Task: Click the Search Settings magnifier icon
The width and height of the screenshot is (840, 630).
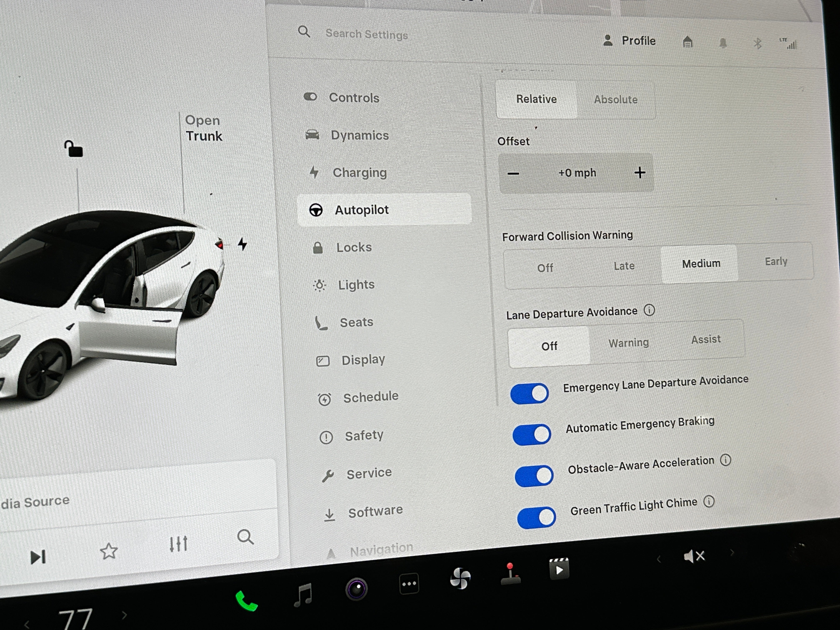Action: click(304, 31)
